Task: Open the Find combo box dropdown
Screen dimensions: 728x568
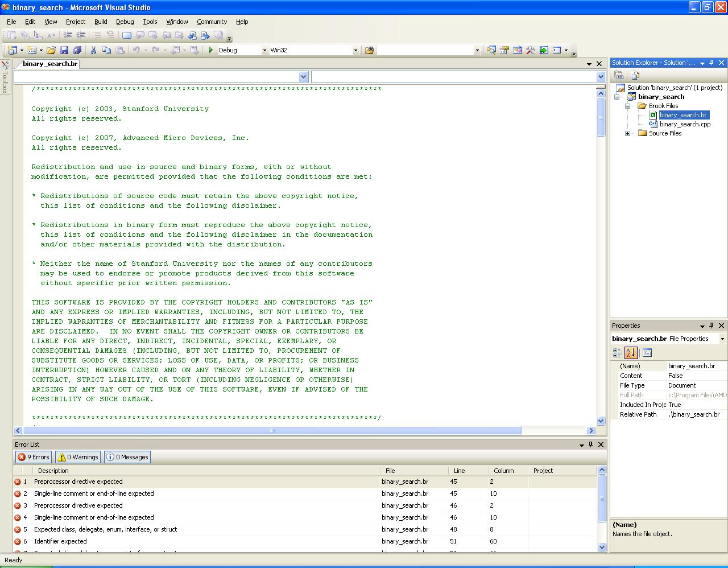Action: (x=477, y=50)
